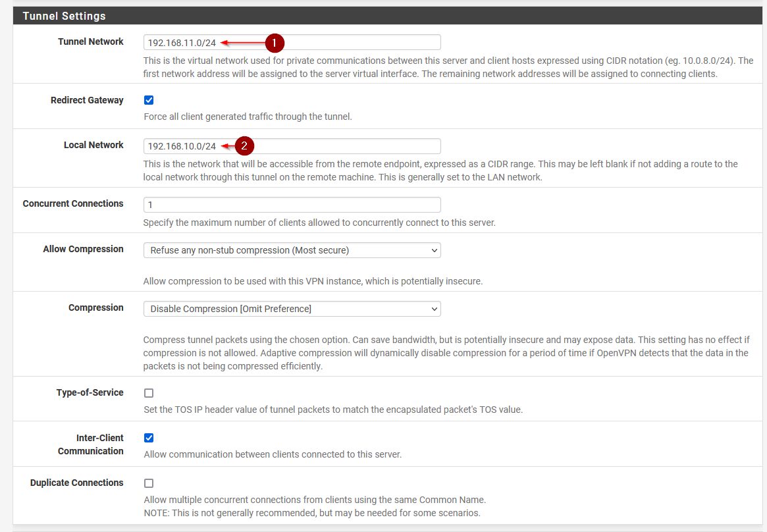Click the Concurrent Connections label
This screenshot has width=767, height=532.
[x=73, y=203]
